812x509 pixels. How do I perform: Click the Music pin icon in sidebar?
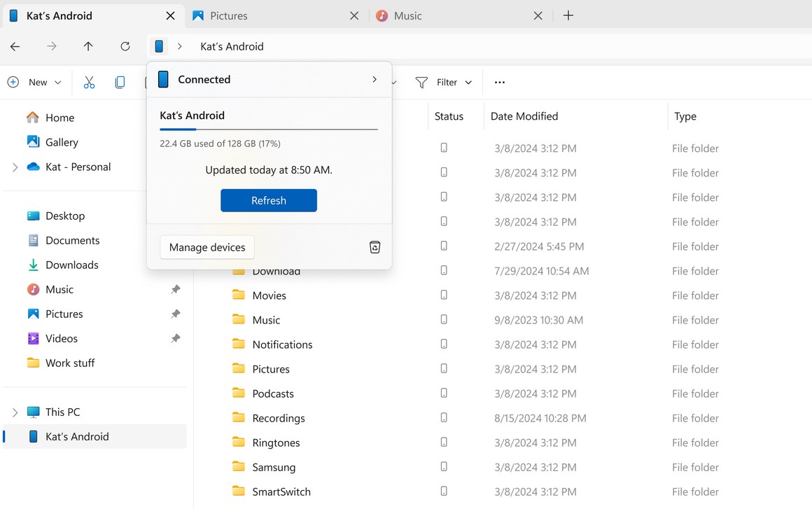pyautogui.click(x=176, y=289)
